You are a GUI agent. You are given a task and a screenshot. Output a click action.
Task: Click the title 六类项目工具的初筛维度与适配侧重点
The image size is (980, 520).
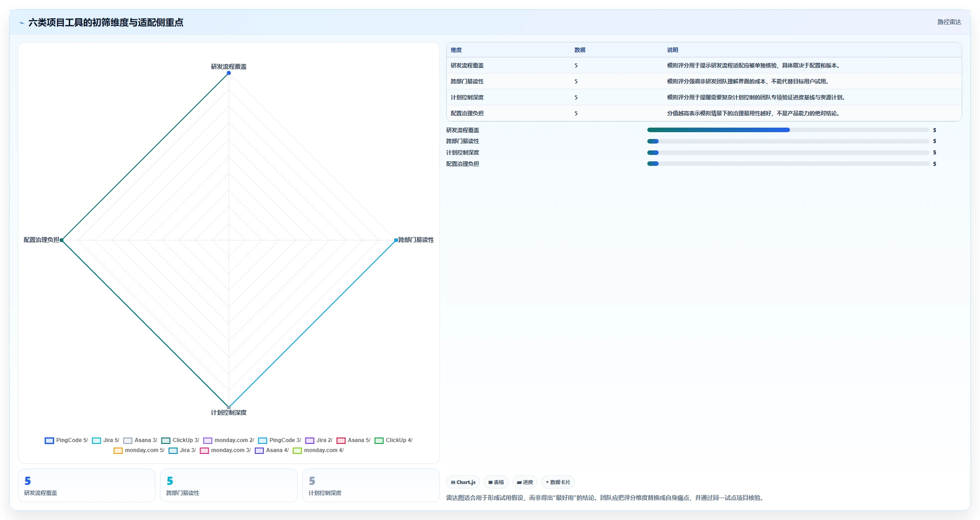click(106, 23)
